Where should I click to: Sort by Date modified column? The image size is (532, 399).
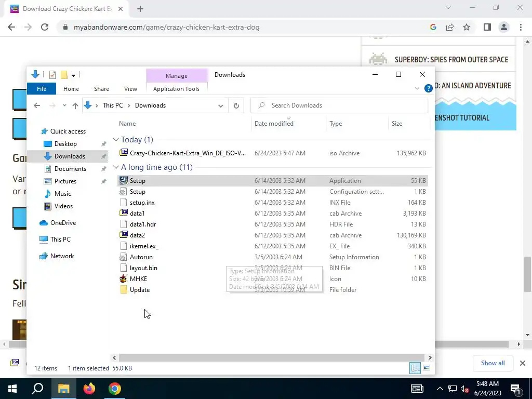point(289,124)
